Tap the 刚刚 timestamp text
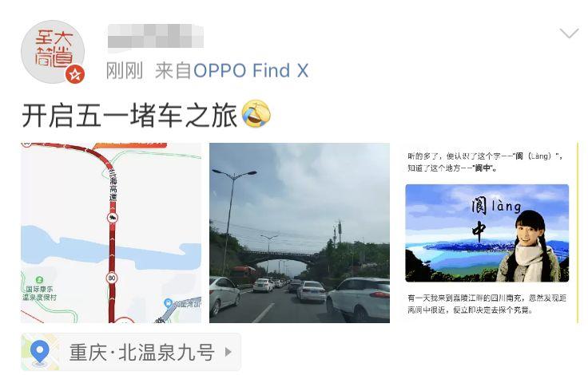 point(125,71)
